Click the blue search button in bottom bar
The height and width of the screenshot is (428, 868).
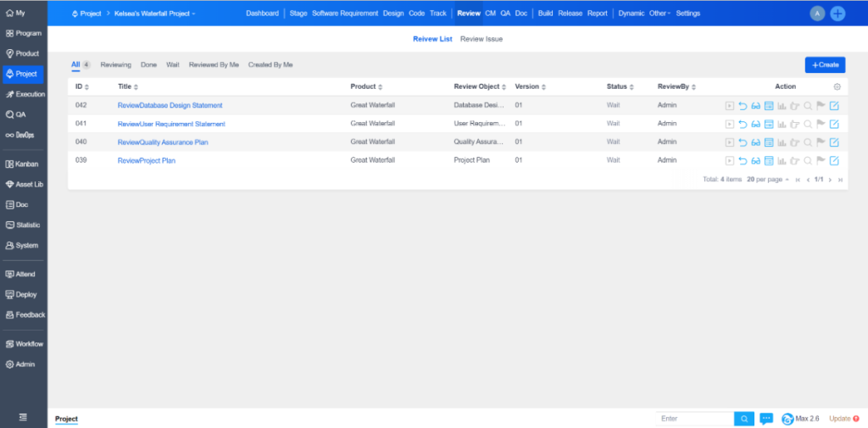[x=743, y=419]
